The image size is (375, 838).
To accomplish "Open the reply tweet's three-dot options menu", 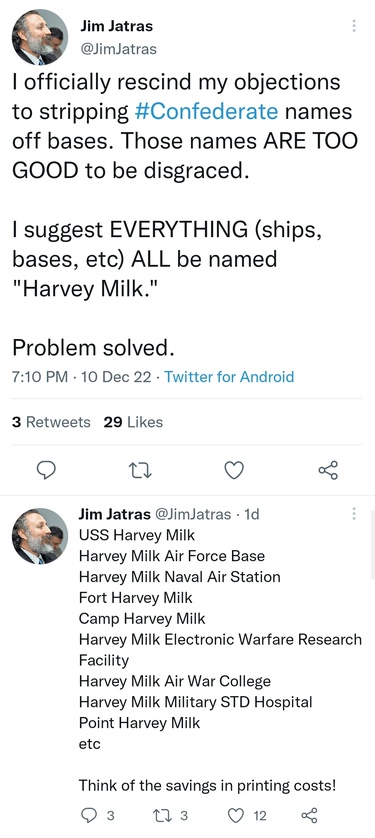I will coord(354,514).
